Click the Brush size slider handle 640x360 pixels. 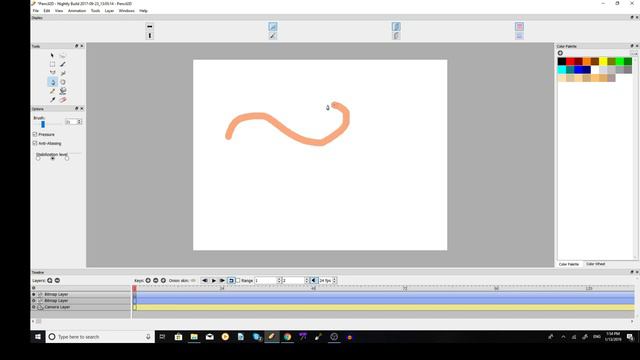click(43, 124)
